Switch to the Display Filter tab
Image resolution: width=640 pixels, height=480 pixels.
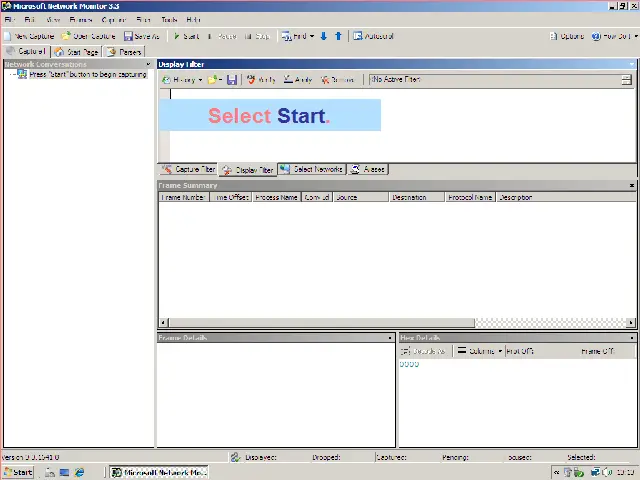tap(248, 170)
